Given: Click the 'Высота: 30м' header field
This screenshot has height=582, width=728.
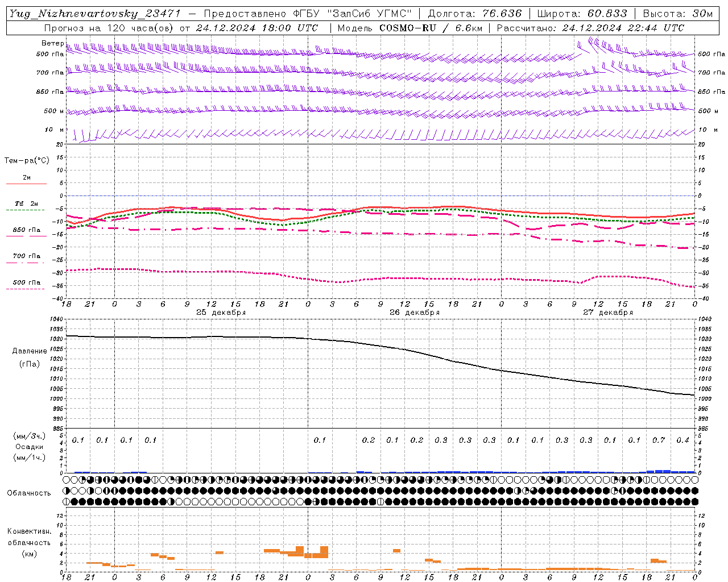Looking at the screenshot, I should (x=677, y=14).
